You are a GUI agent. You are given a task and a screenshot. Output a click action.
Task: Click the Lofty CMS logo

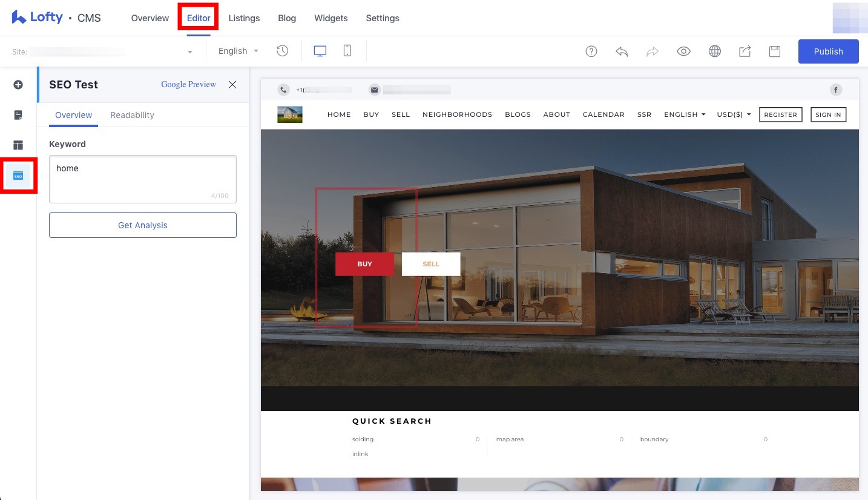(56, 18)
